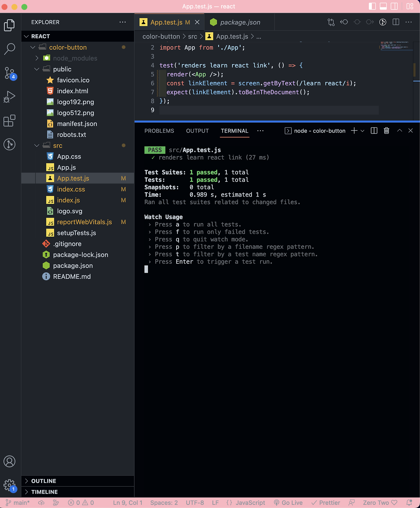
Task: Collapse the src folder
Action: pos(78,145)
